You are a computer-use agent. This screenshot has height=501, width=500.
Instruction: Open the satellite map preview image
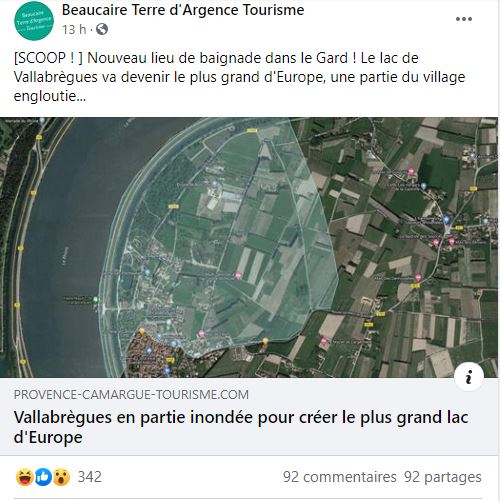tap(249, 247)
